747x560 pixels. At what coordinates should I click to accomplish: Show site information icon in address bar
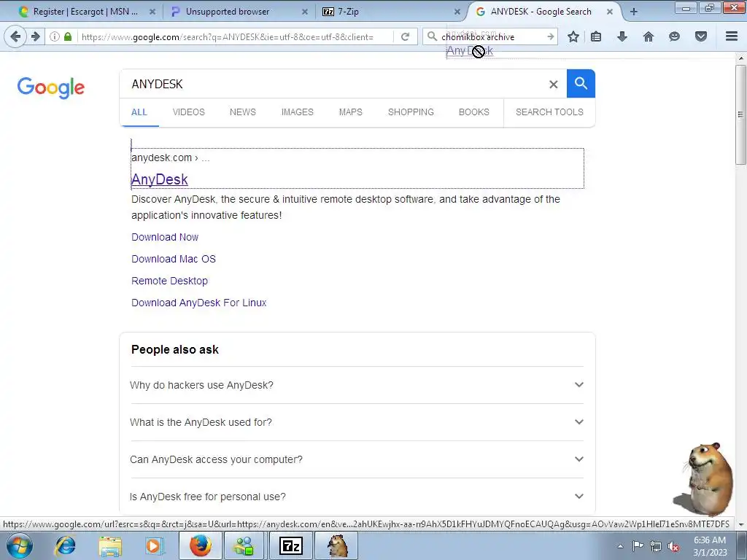click(x=55, y=36)
